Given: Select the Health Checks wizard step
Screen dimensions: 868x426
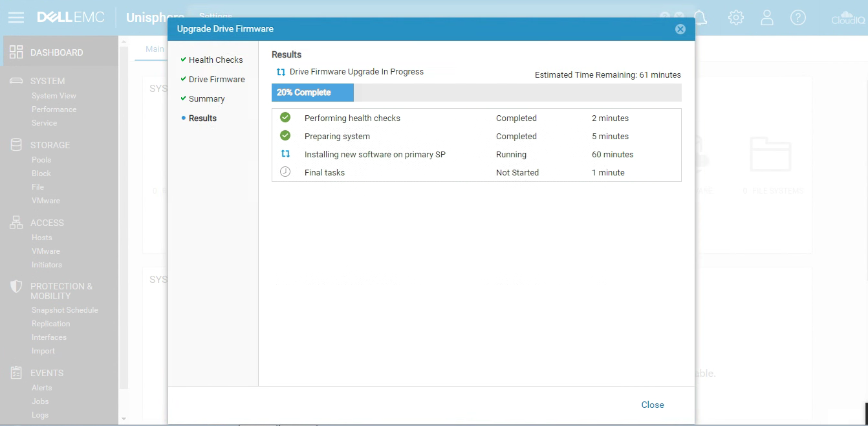Looking at the screenshot, I should tap(215, 60).
